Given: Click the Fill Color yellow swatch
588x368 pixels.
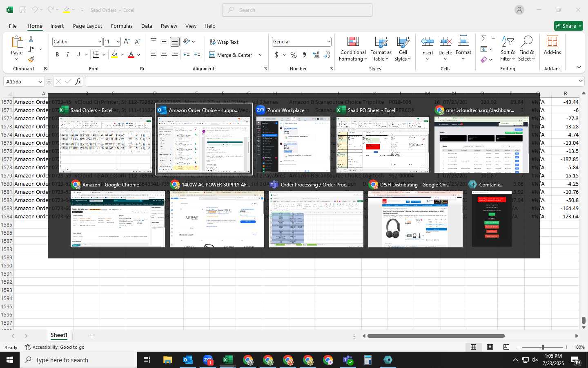Looking at the screenshot, I should [114, 55].
